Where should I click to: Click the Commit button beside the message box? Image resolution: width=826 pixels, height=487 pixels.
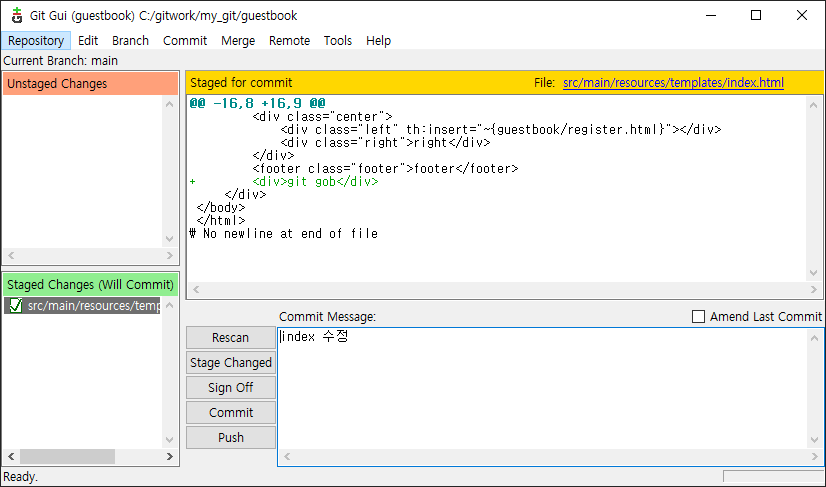point(231,413)
